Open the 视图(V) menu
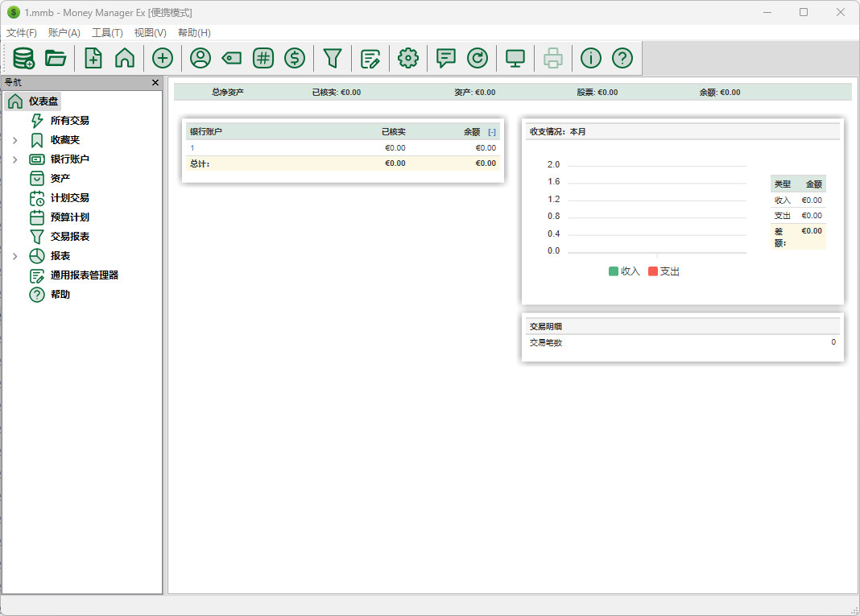 tap(151, 33)
